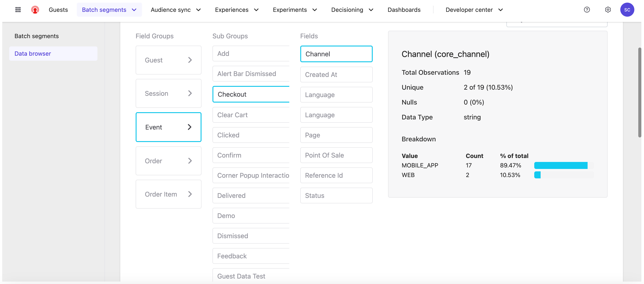This screenshot has width=644, height=284.
Task: Open the app switcher grid icon
Action: click(18, 10)
